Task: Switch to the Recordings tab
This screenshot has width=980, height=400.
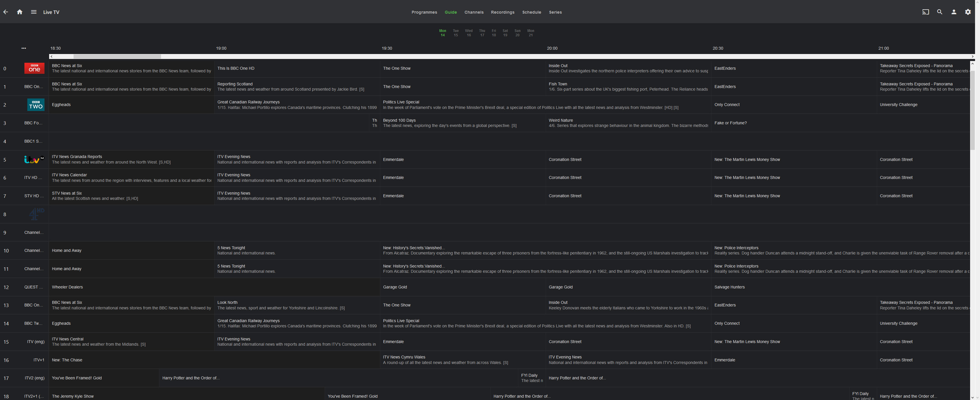Action: tap(503, 12)
